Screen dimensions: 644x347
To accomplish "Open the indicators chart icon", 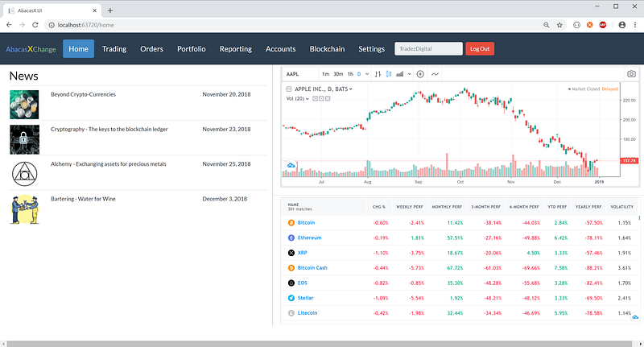I will [399, 74].
